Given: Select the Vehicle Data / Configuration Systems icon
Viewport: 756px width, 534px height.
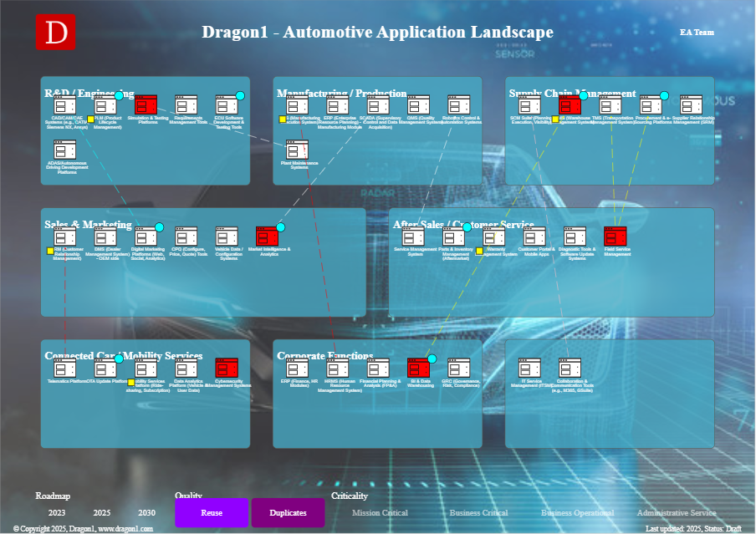Looking at the screenshot, I should click(227, 236).
